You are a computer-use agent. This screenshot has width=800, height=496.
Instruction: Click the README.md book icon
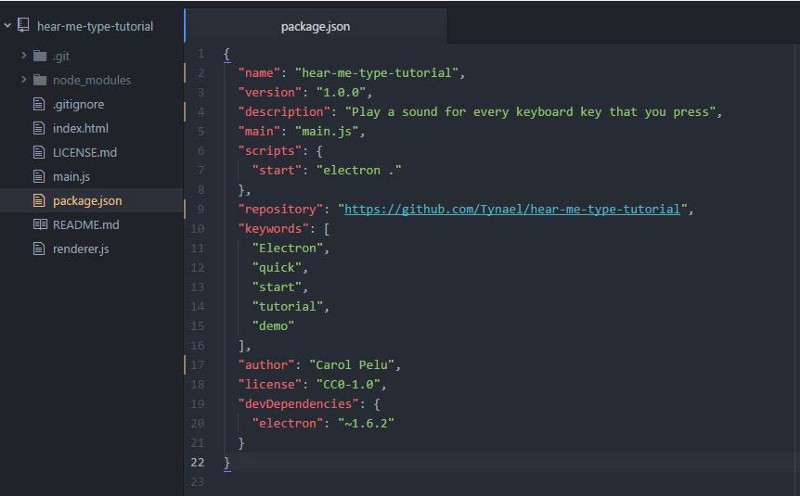point(40,225)
